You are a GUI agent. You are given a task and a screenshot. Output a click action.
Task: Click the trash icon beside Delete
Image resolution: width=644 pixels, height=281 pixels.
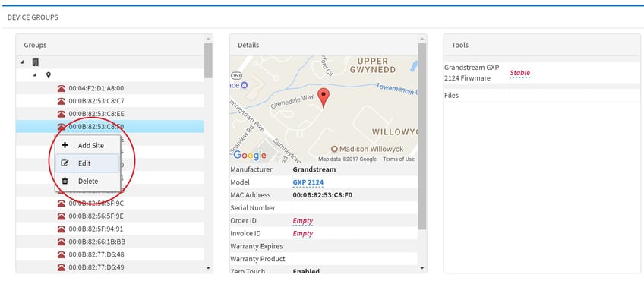point(65,181)
